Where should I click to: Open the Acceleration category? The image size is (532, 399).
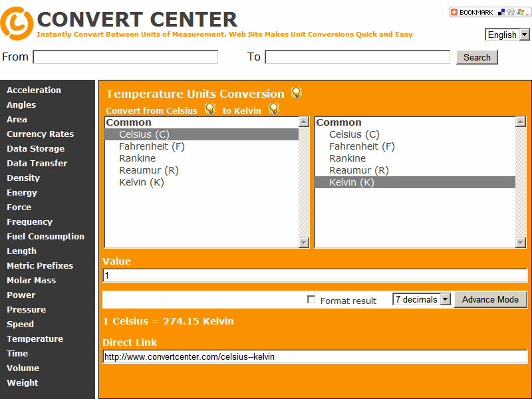(34, 90)
